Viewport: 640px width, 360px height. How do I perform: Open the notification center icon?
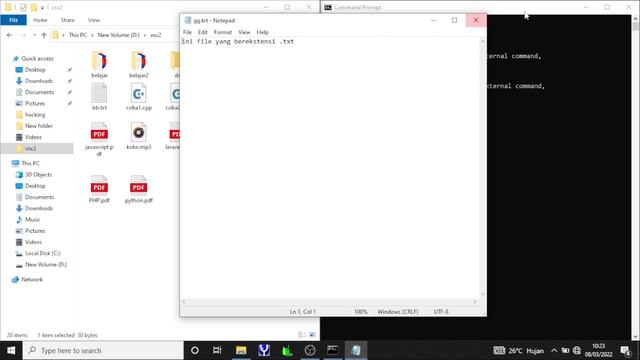[x=625, y=350]
